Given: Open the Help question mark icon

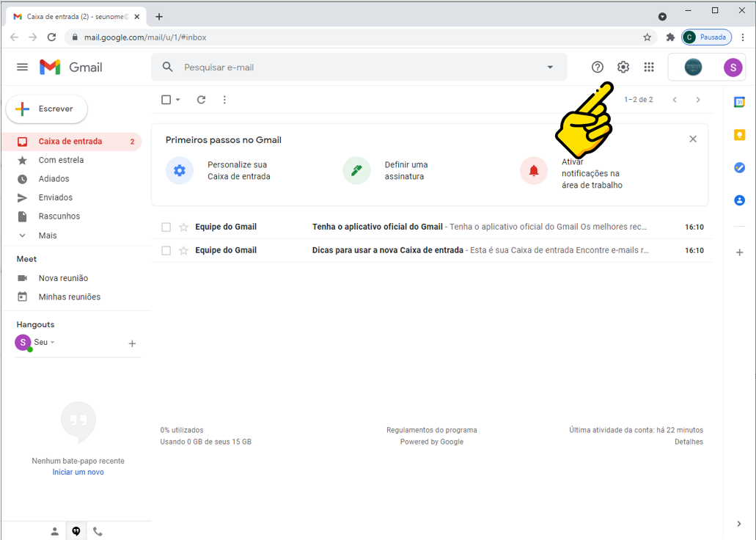Looking at the screenshot, I should click(x=598, y=67).
